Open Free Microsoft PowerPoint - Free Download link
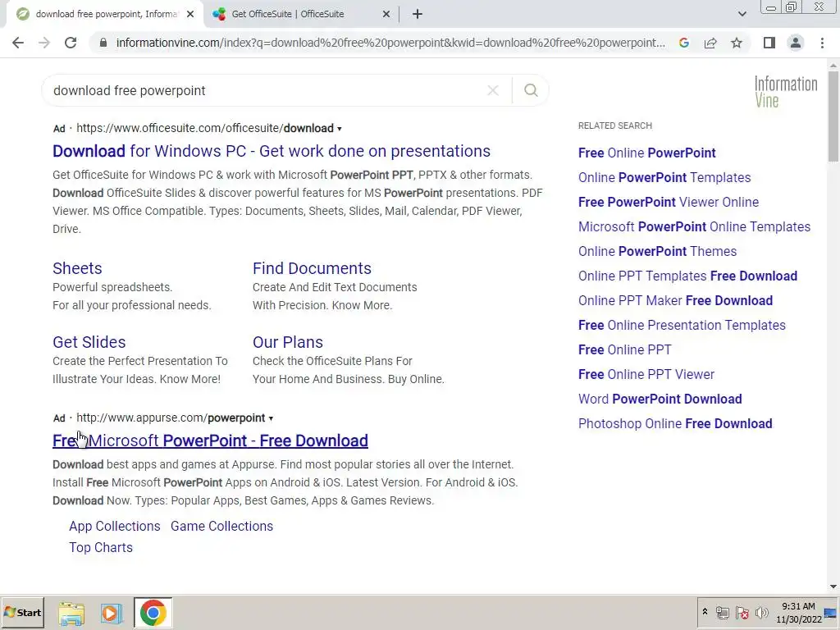840x630 pixels. (x=210, y=441)
